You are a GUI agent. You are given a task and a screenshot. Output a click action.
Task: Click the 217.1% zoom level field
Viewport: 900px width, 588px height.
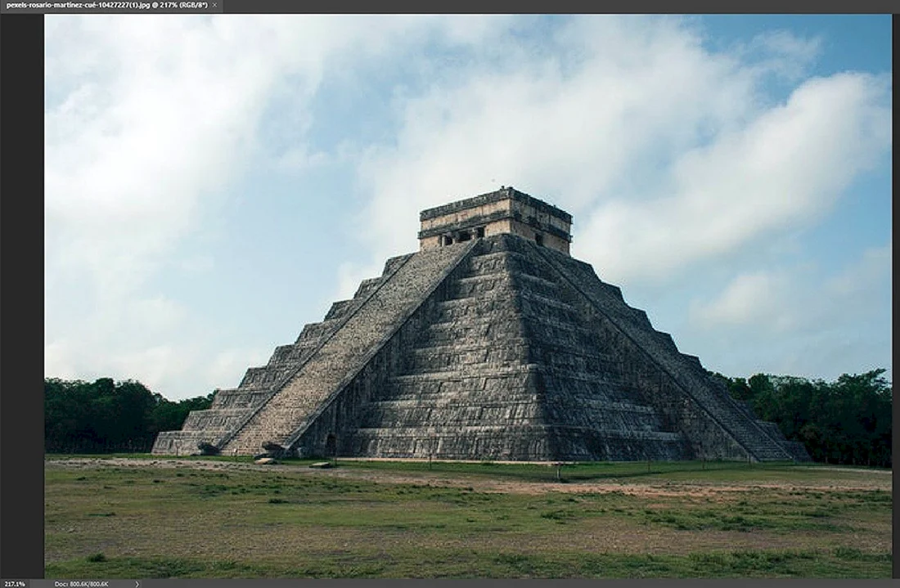tap(15, 583)
